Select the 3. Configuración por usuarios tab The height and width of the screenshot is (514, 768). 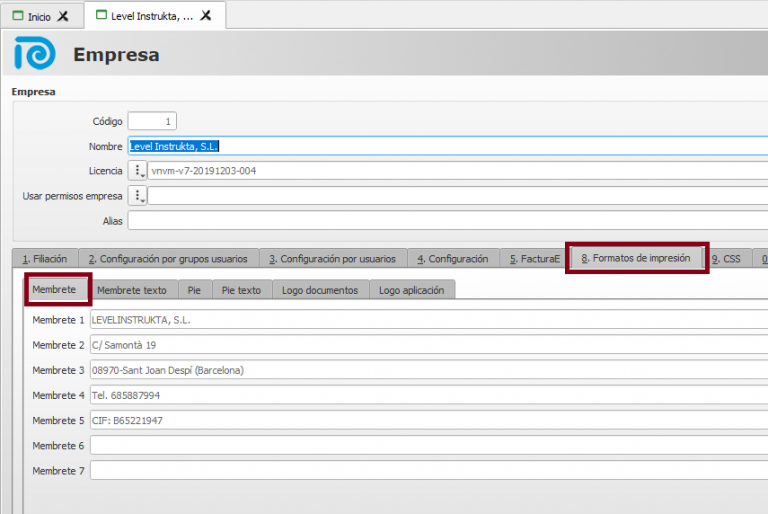(x=332, y=259)
